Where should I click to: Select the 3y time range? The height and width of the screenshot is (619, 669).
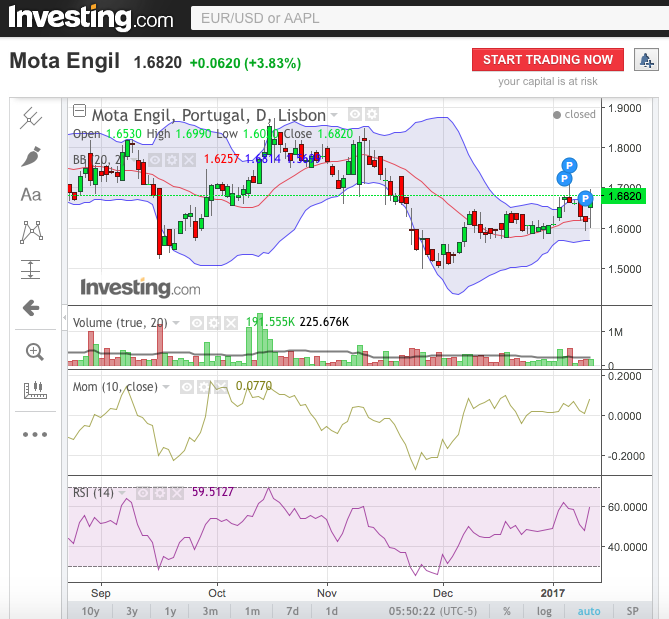coord(132,611)
